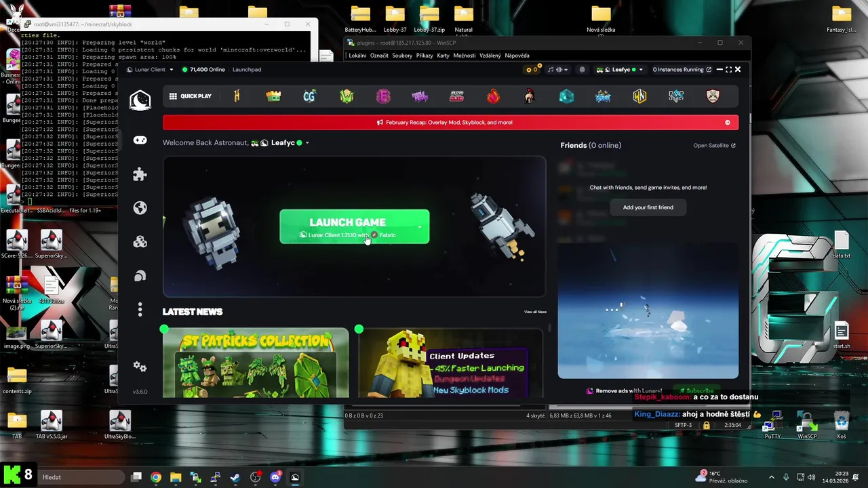Select the gold H Hypixel server icon
The image size is (868, 488).
237,96
